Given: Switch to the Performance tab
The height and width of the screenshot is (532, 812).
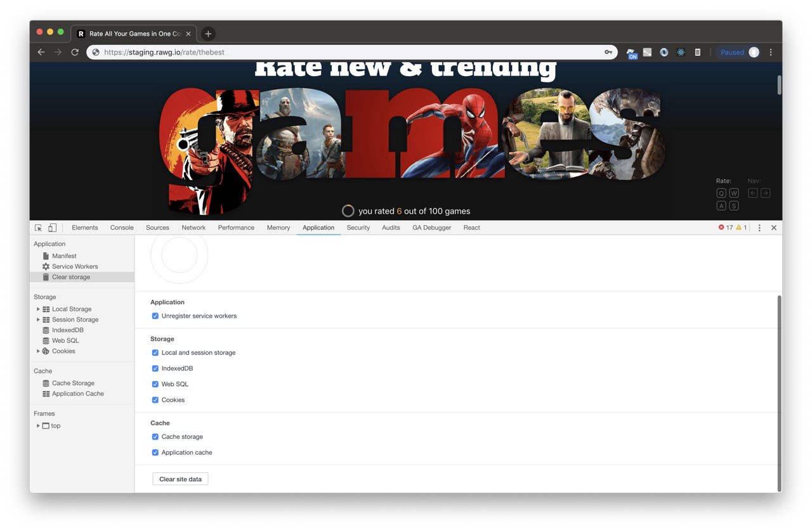Looking at the screenshot, I should click(x=236, y=228).
